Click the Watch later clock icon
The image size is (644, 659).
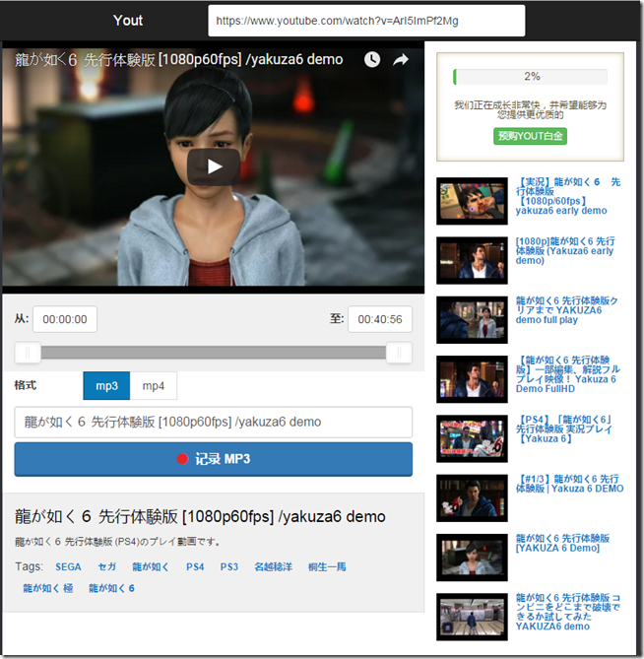click(372, 60)
